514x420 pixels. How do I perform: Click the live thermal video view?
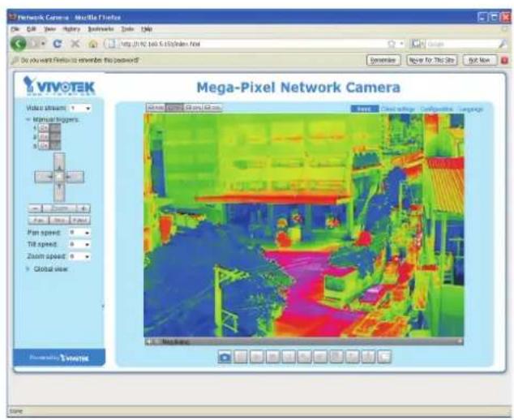click(x=304, y=225)
